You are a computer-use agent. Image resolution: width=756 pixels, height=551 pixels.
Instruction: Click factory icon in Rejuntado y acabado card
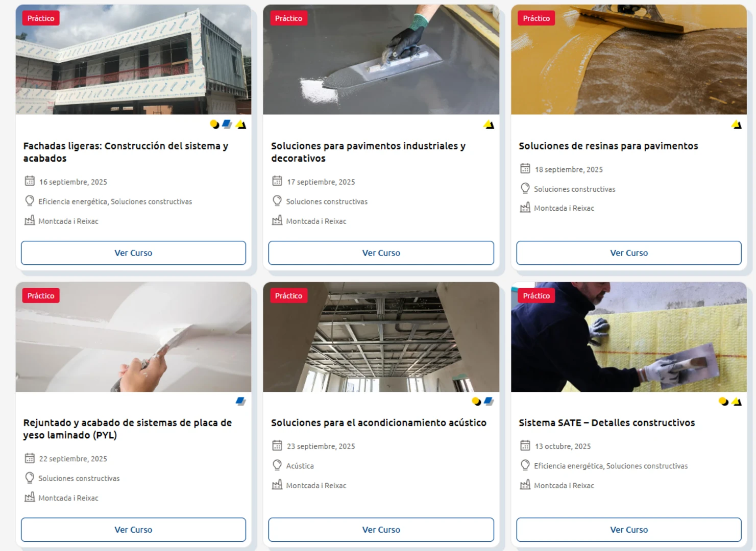tap(30, 497)
